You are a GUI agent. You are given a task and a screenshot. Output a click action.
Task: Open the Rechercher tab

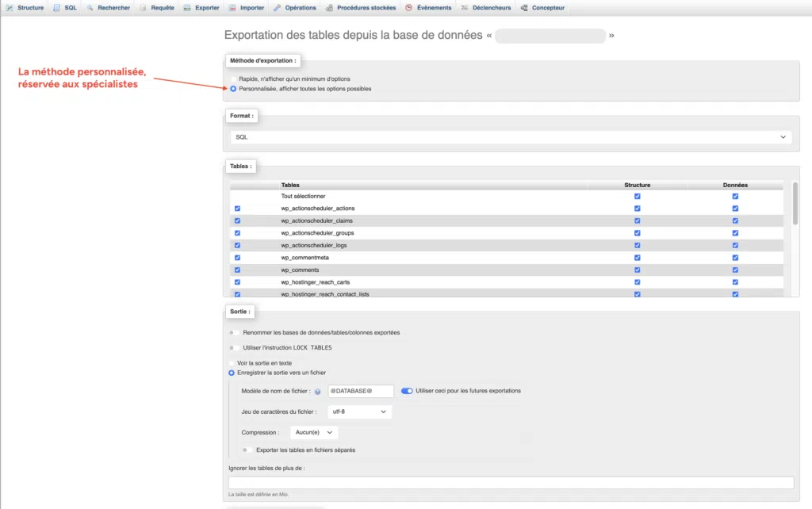coord(108,8)
